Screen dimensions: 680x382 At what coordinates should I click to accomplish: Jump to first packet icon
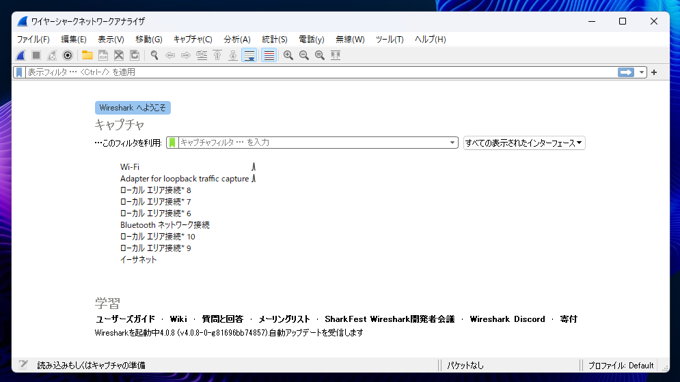[217, 56]
